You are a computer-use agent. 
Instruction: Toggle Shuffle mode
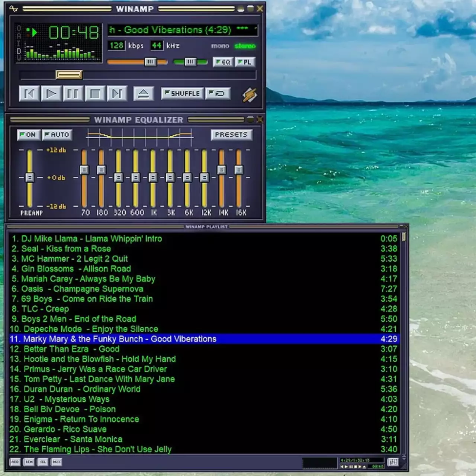tap(182, 93)
